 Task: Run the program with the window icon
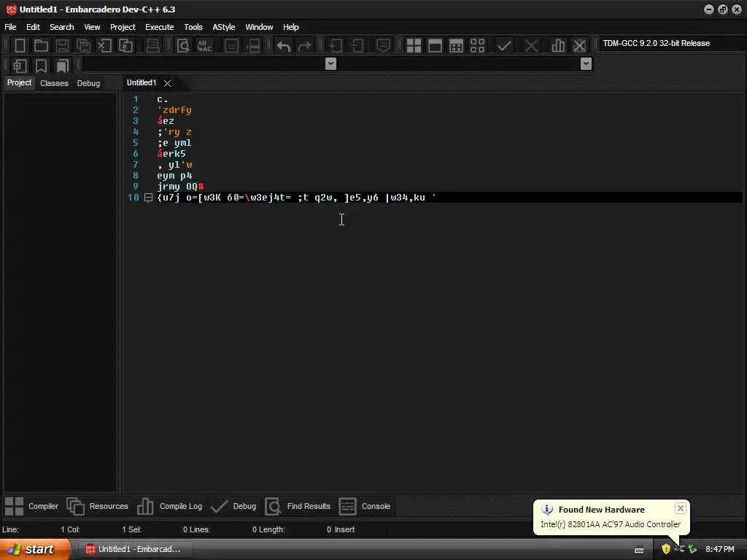(x=435, y=46)
